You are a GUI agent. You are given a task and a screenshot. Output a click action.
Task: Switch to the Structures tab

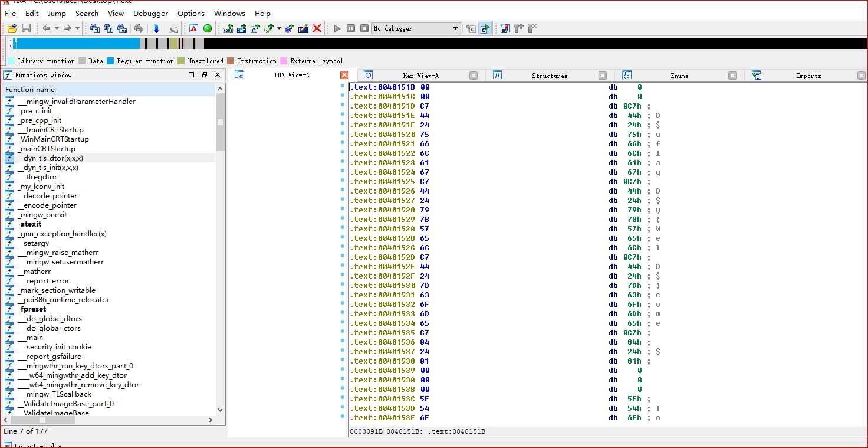[550, 76]
